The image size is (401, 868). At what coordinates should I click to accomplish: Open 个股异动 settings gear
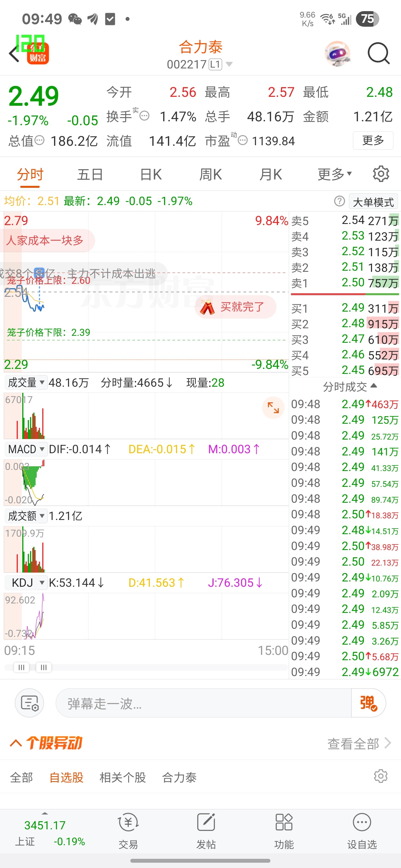pos(380,776)
